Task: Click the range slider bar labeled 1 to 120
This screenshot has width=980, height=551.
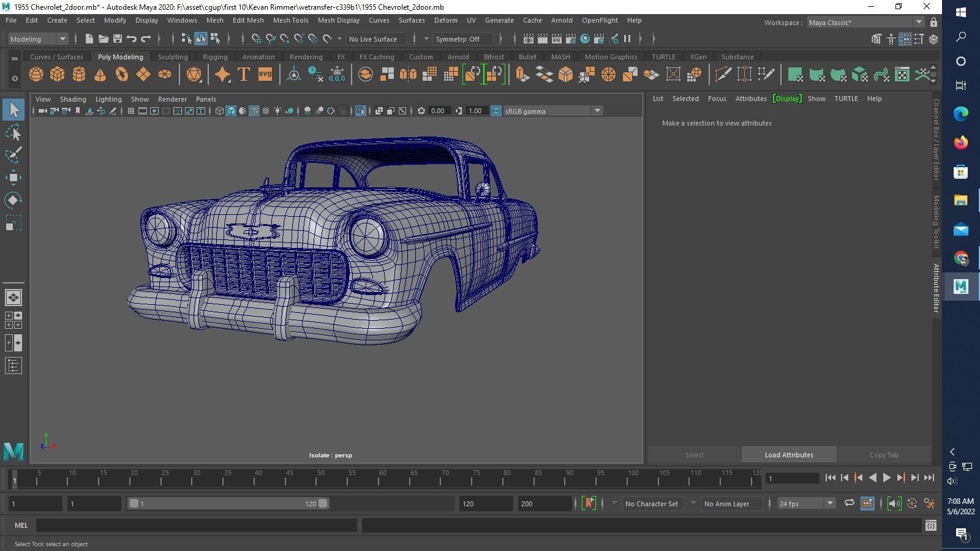Action: point(228,504)
